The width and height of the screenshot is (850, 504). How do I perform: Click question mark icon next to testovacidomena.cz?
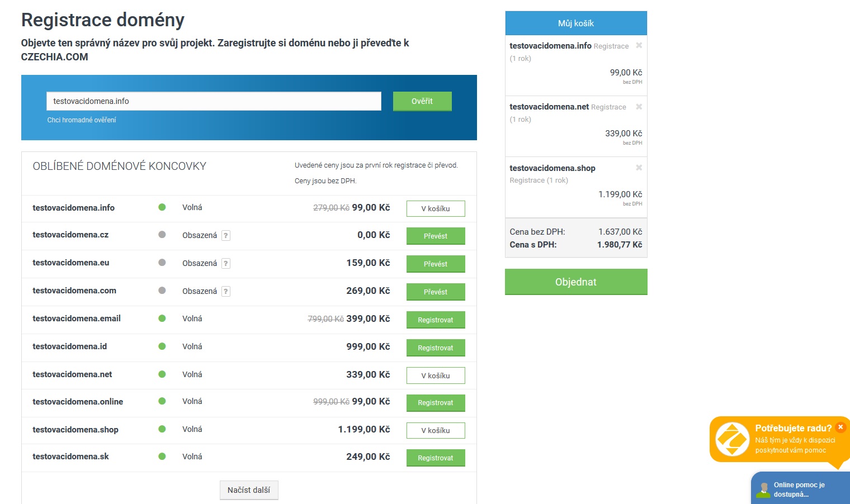226,236
